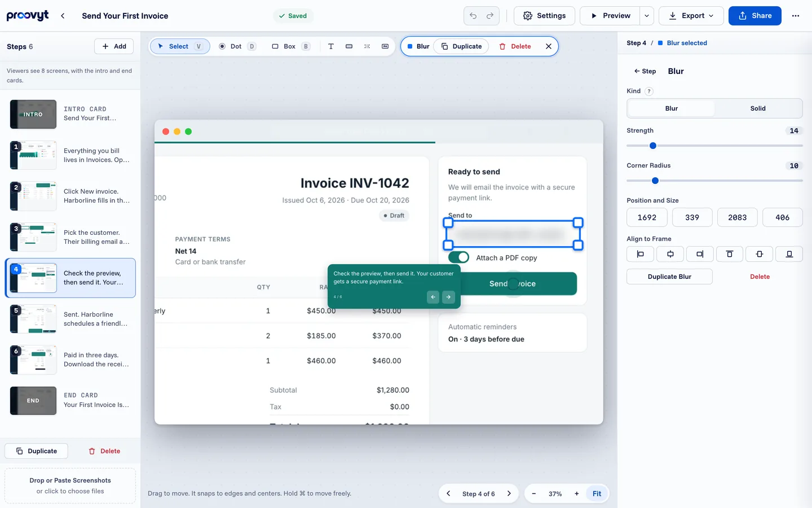This screenshot has width=812, height=508.
Task: Zoom out the canvas with minus
Action: [534, 493]
